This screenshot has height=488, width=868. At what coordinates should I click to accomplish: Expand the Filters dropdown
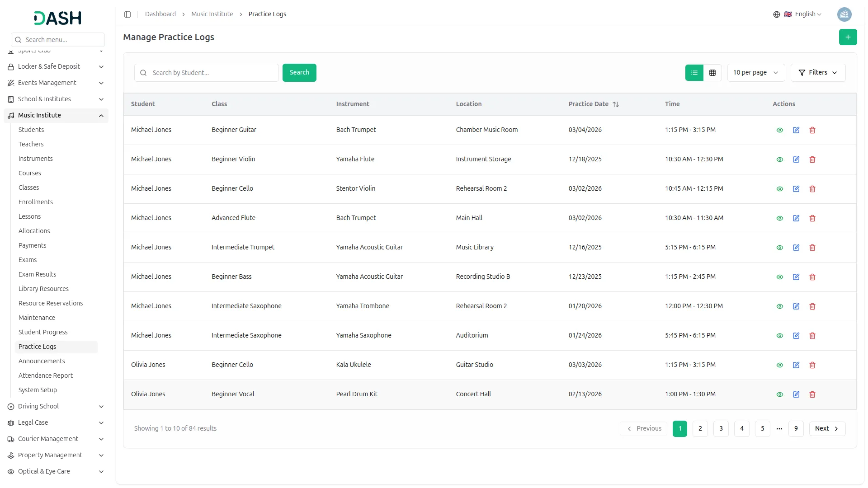click(x=817, y=73)
